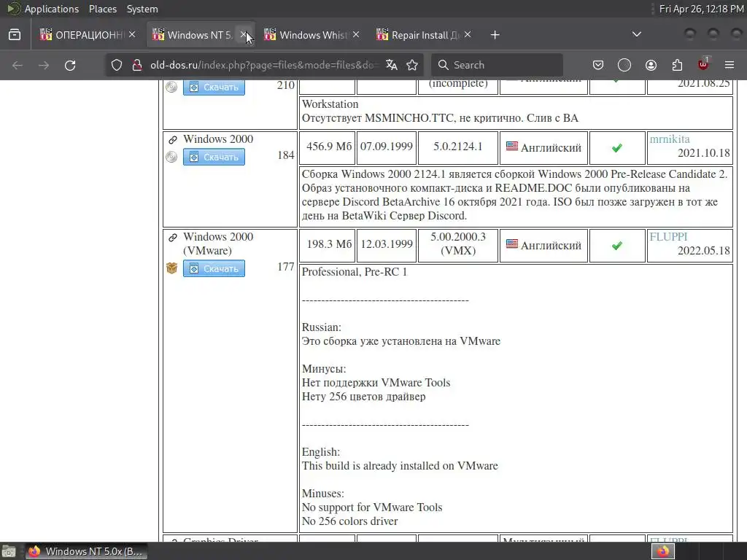Viewport: 747px width, 560px height.
Task: Open the Firefox application hamburger menu
Action: click(729, 65)
